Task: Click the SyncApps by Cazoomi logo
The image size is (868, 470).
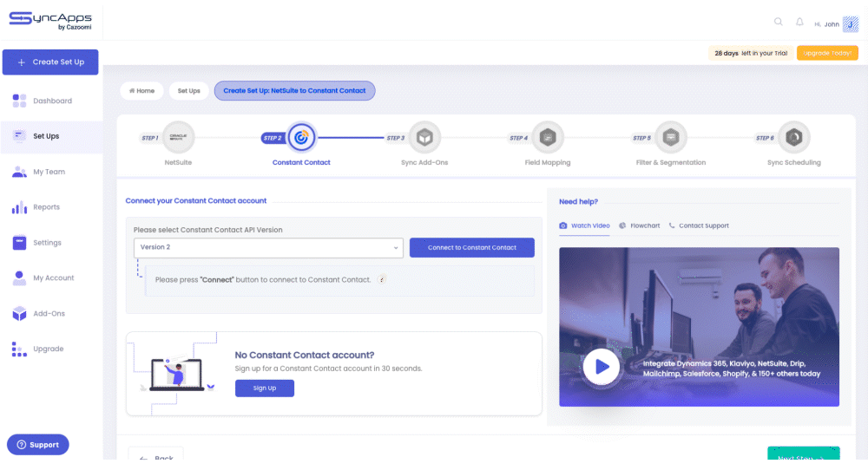Action: point(50,21)
